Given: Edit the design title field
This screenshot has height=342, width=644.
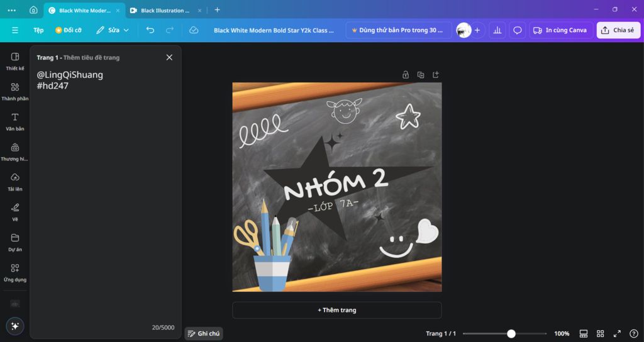Looking at the screenshot, I should pos(274,30).
